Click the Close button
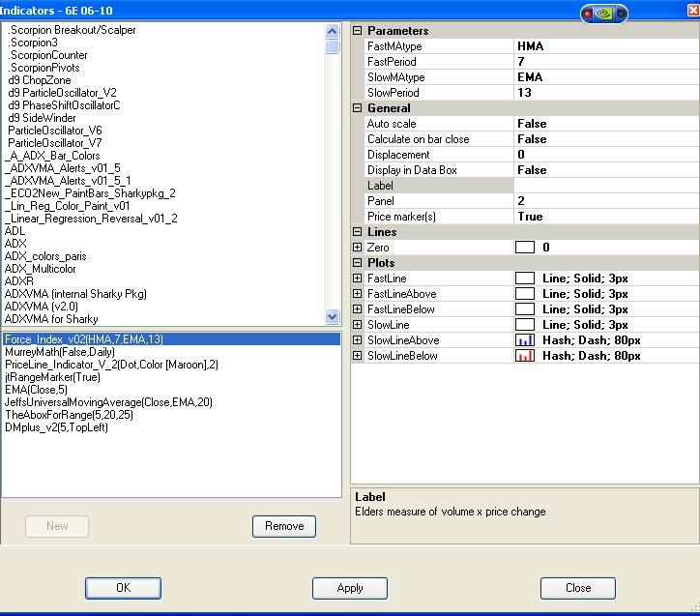Image resolution: width=700 pixels, height=616 pixels. [x=578, y=588]
